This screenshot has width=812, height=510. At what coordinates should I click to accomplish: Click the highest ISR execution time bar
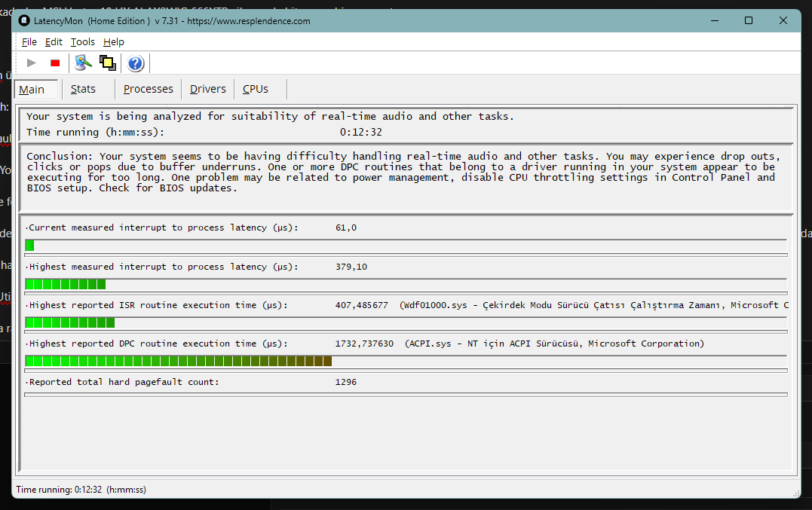(406, 323)
